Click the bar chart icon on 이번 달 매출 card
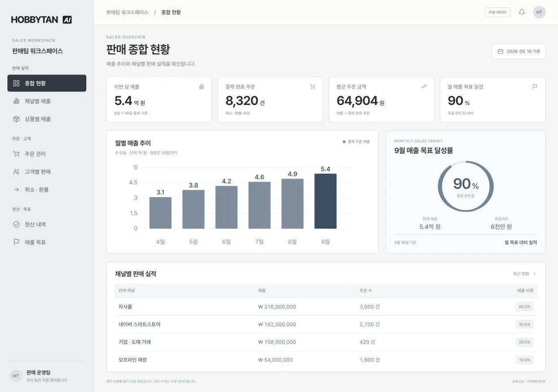558x392 pixels. pos(201,87)
